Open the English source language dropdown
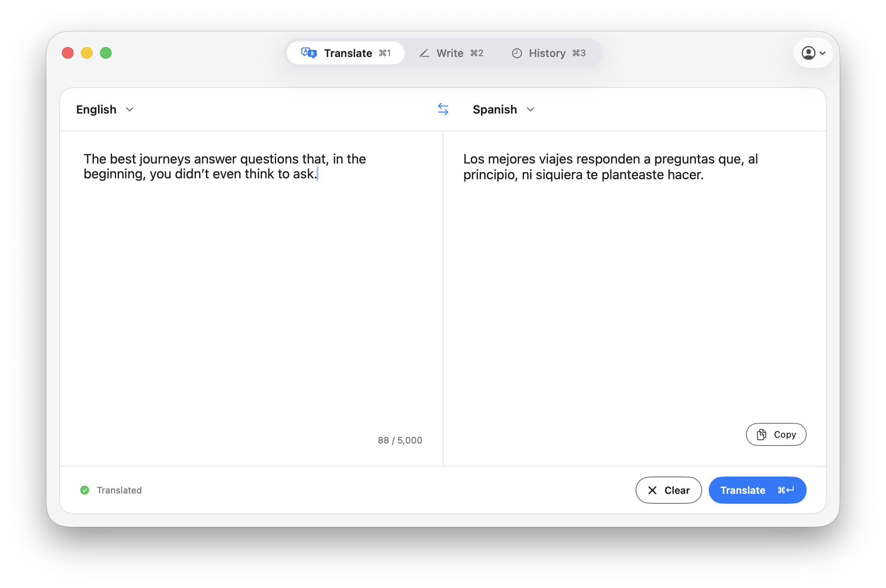The width and height of the screenshot is (886, 588). pyautogui.click(x=105, y=109)
